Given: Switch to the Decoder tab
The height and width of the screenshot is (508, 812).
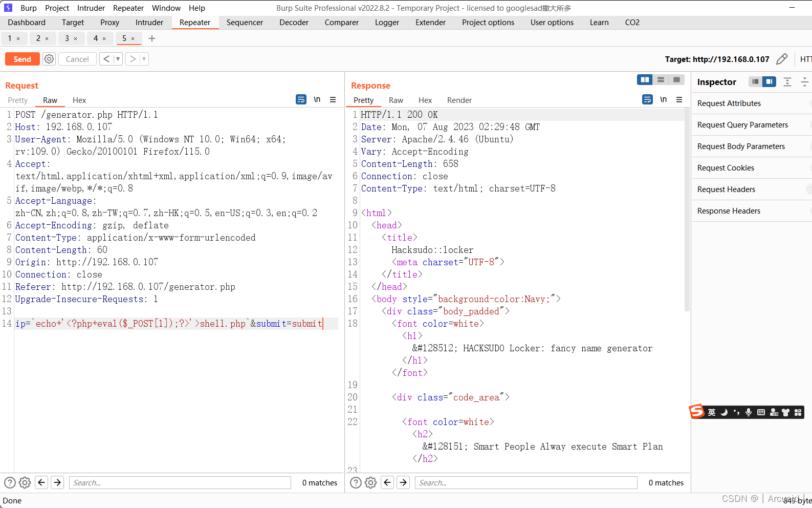Looking at the screenshot, I should coord(294,23).
